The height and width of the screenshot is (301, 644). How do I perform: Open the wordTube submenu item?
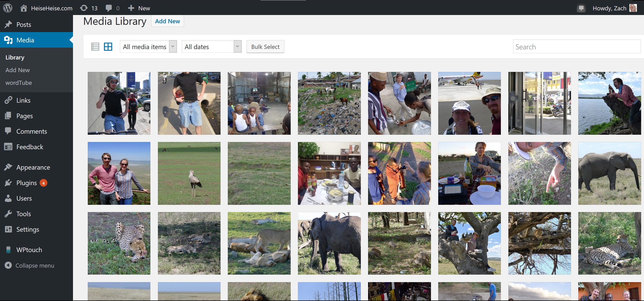point(19,83)
